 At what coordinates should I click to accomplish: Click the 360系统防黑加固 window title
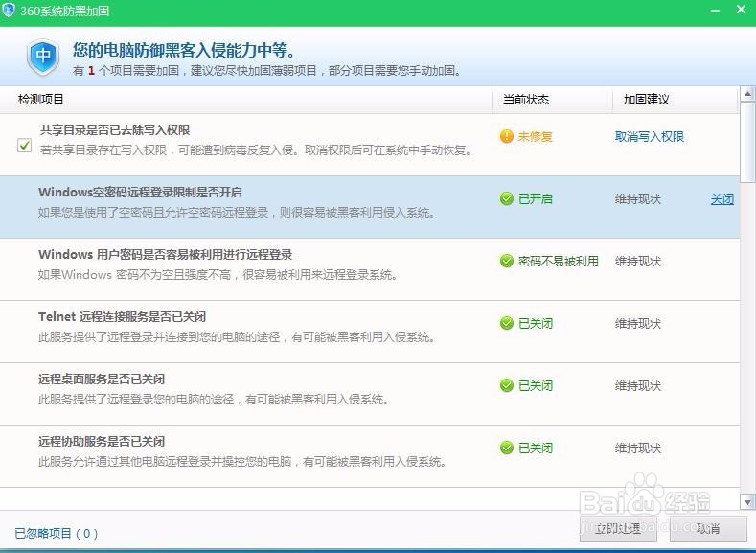coord(64,11)
